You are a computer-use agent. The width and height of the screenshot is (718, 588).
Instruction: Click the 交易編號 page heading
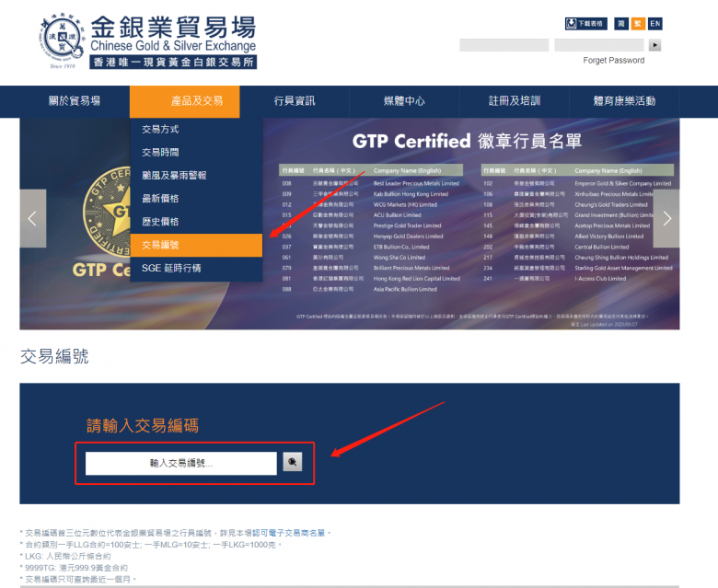coord(54,356)
